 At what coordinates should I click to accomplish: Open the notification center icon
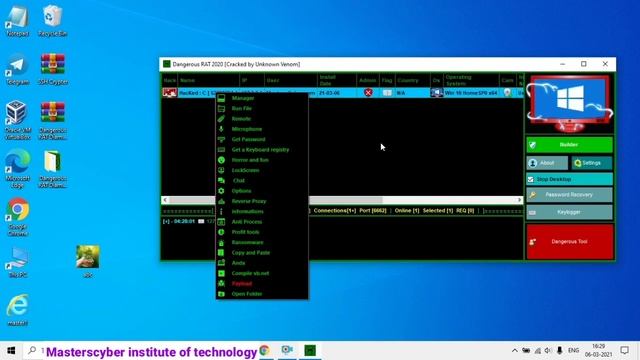pos(624,351)
